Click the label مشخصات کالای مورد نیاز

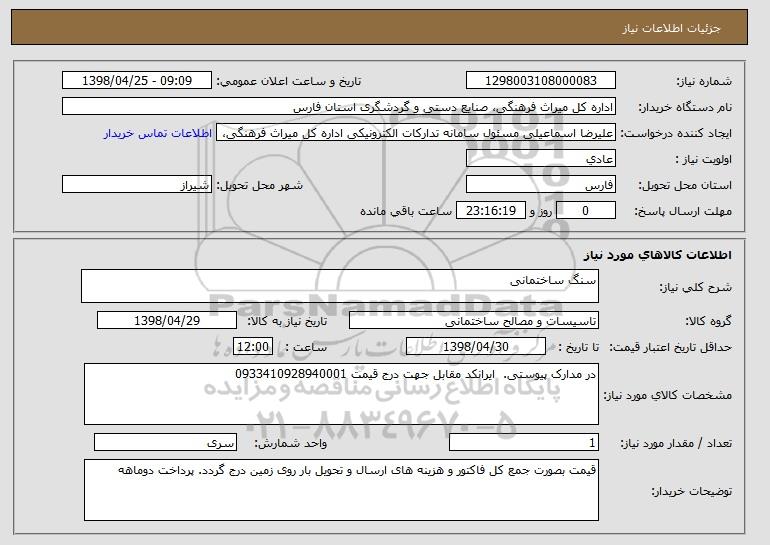click(x=668, y=395)
